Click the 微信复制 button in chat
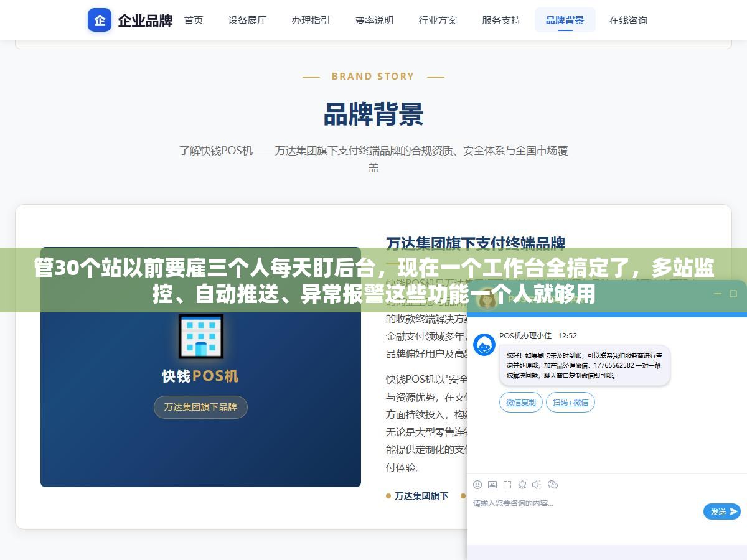747x560 pixels. point(521,403)
